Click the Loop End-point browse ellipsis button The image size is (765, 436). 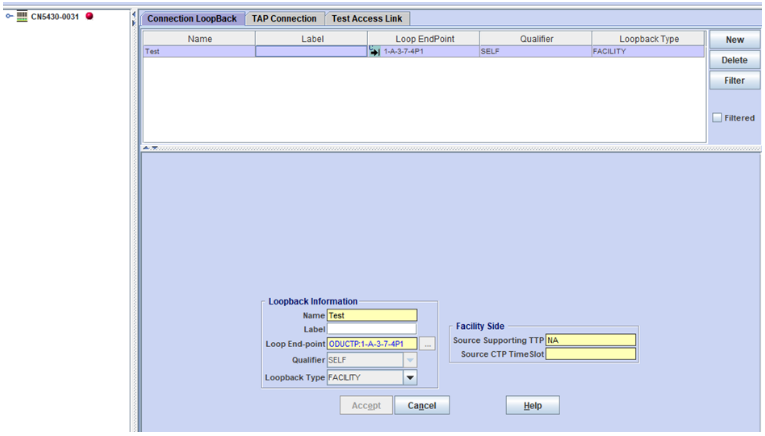tap(427, 344)
